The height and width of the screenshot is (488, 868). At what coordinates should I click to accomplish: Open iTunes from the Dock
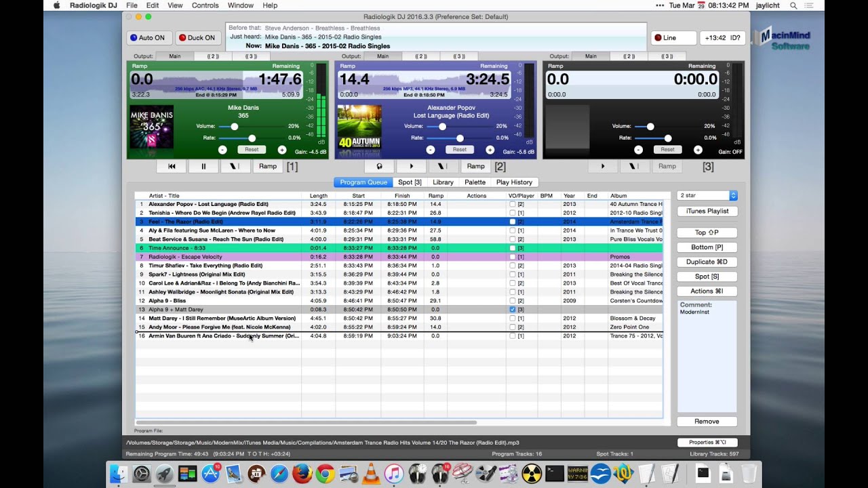coord(394,473)
